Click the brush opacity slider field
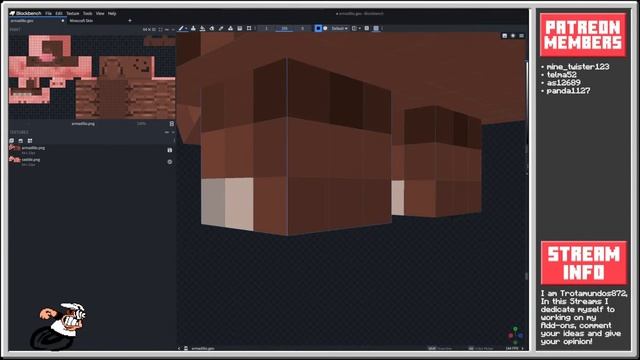Screen dimensions: 640x360 click(284, 28)
